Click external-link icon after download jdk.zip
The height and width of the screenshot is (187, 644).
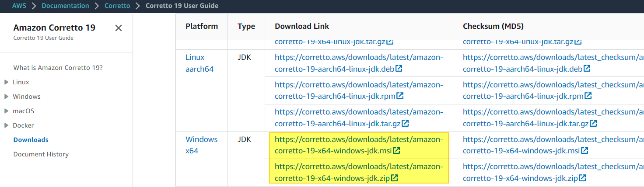[x=395, y=178]
